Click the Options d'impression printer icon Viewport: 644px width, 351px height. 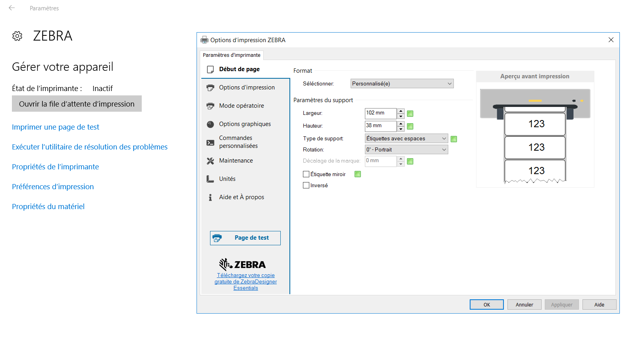click(x=210, y=87)
